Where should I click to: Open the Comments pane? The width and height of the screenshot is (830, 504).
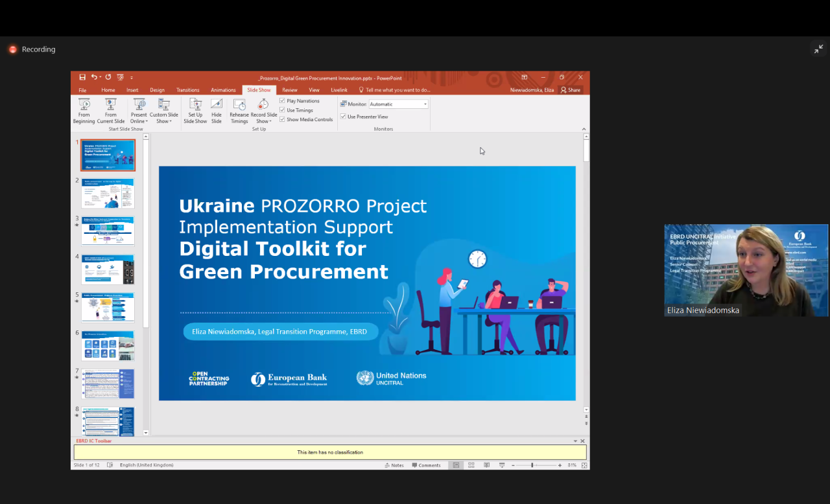427,465
